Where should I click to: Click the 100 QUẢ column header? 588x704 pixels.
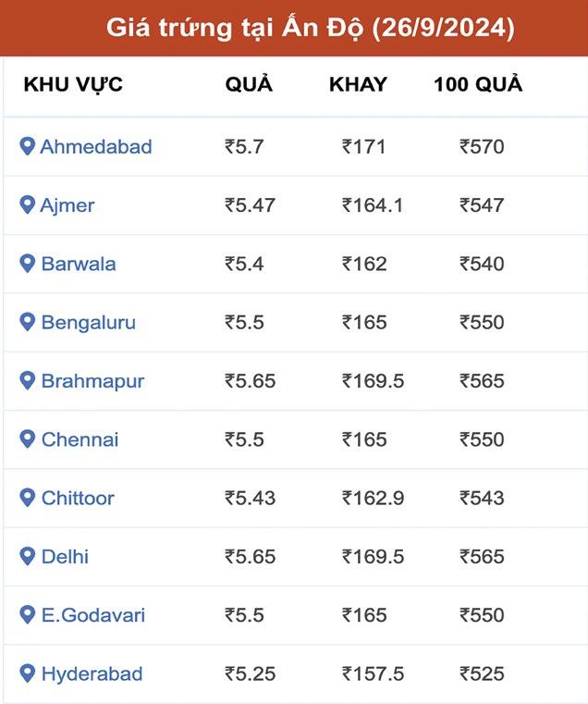478,85
